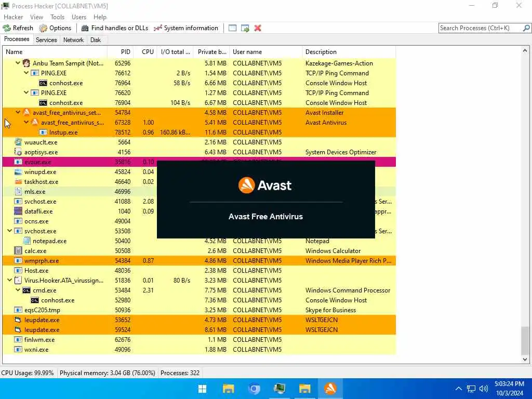Collapse svchost.exe PID 53508 node
Image resolution: width=532 pixels, height=399 pixels.
(10, 231)
